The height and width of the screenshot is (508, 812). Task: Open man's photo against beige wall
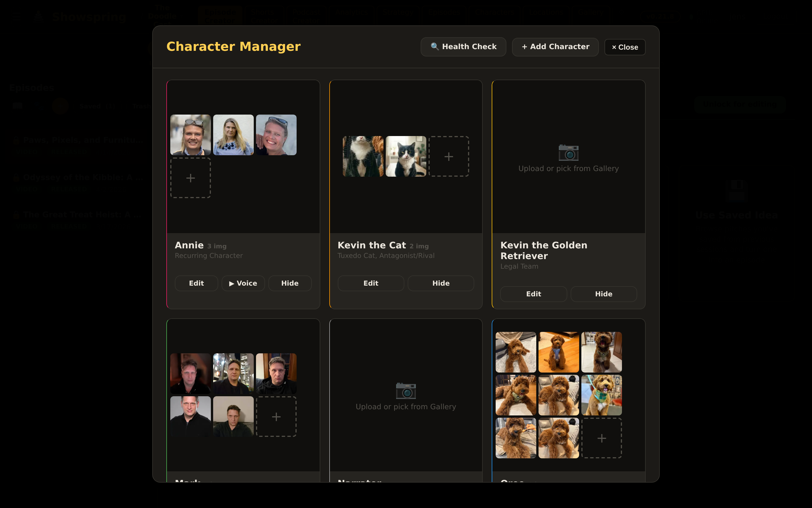point(233,417)
